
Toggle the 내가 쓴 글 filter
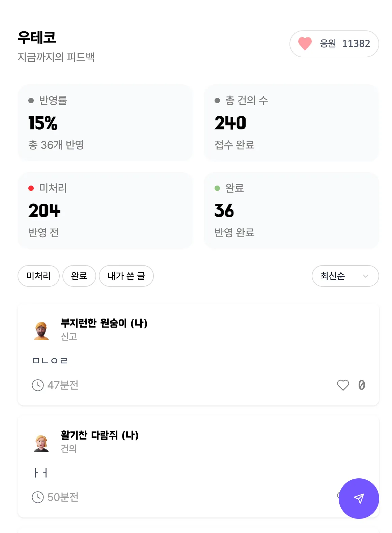coord(126,276)
